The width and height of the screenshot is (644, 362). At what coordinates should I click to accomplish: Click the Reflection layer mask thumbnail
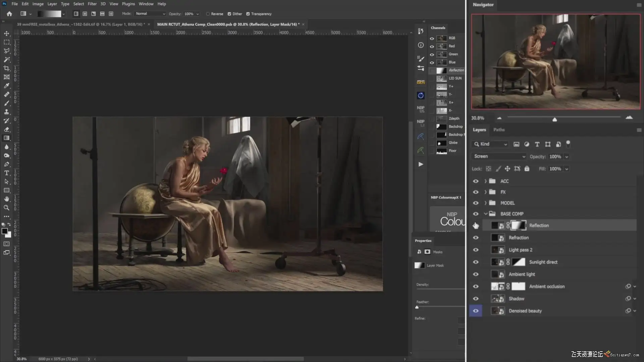(x=519, y=226)
